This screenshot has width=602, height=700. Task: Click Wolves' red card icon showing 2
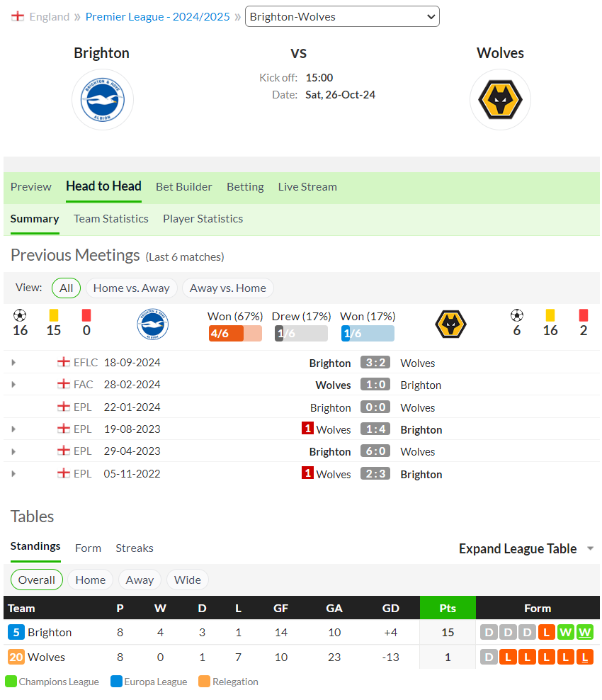pos(584,315)
